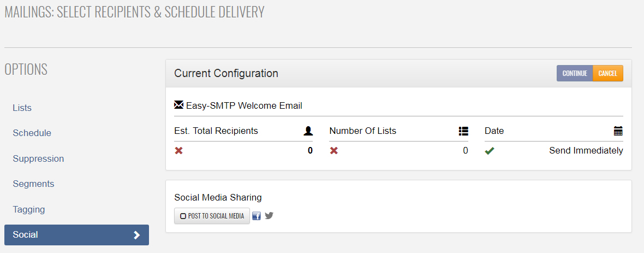Click the calendar icon next to Date
This screenshot has width=644, height=253.
[618, 131]
